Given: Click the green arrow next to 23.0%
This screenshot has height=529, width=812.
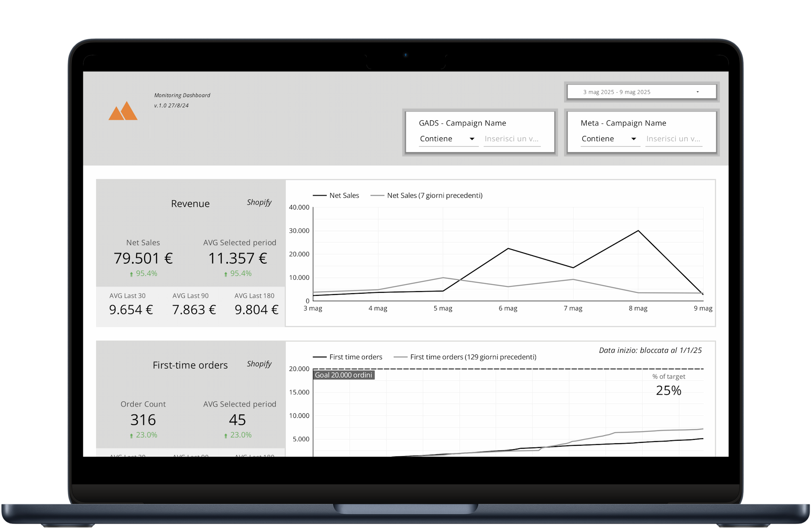Looking at the screenshot, I should (132, 435).
